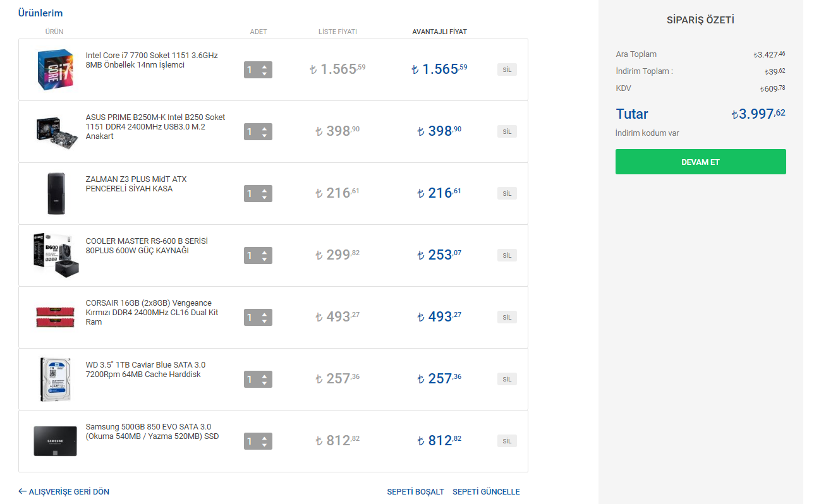The width and height of the screenshot is (814, 504).
Task: Open the Intel Core i7 7700 product image
Action: point(56,69)
